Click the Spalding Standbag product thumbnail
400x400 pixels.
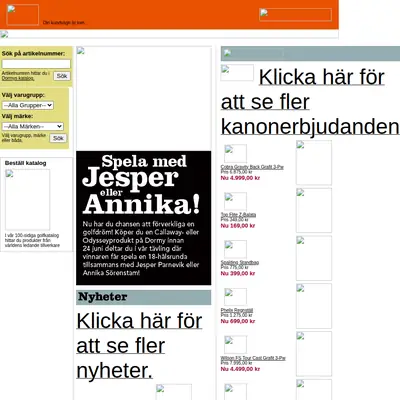[x=235, y=249]
